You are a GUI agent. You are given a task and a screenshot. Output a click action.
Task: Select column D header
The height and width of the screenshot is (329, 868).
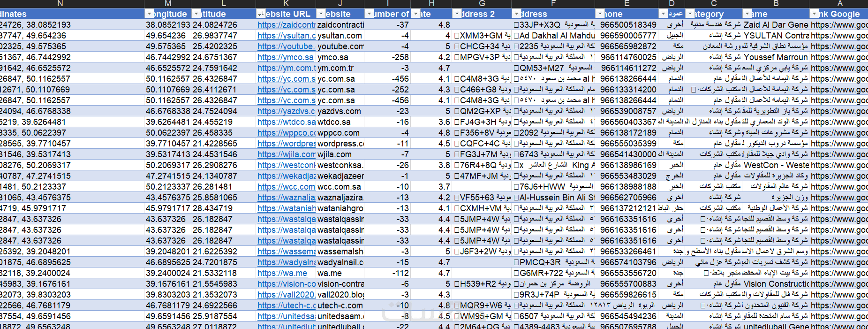[x=671, y=4]
